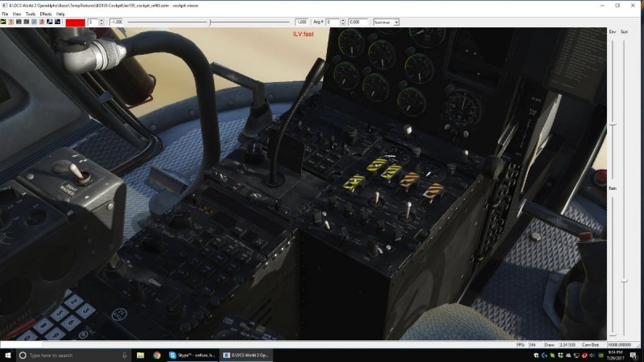Screen dimensions: 644x362
Task: Open the Help menu
Action: pos(60,14)
